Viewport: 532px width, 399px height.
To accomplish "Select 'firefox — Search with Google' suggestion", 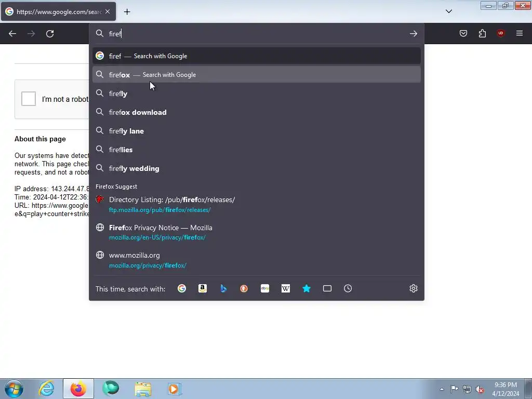I will click(257, 75).
